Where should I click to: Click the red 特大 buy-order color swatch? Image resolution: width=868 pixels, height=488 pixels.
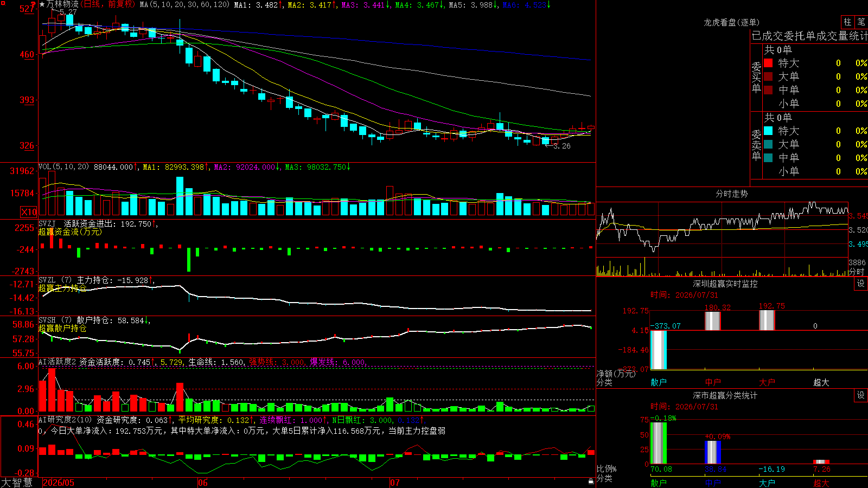click(768, 63)
